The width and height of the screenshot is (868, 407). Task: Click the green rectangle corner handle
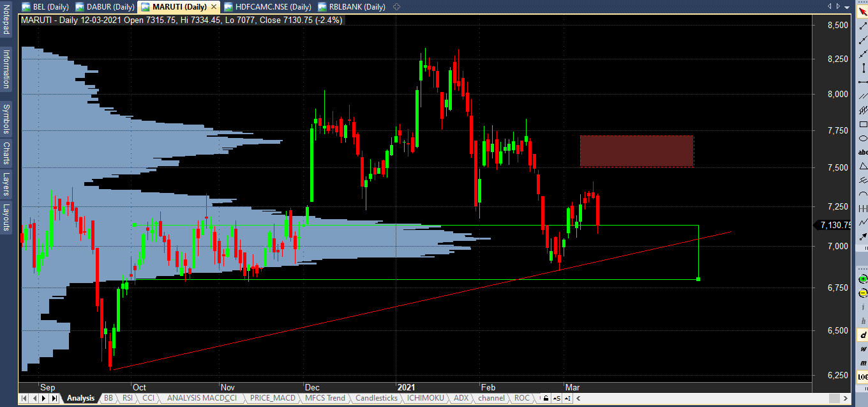pos(699,279)
